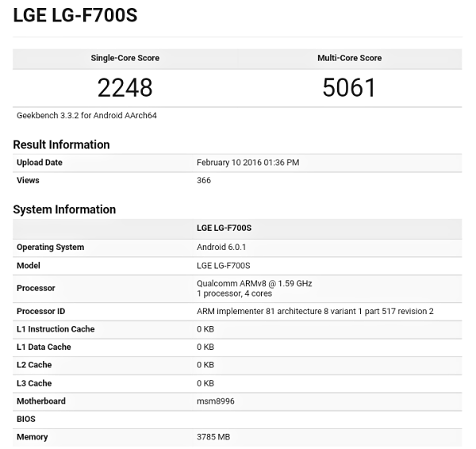Click the multi-core score value 5061
Screen dimensions: 476x449
coord(349,87)
